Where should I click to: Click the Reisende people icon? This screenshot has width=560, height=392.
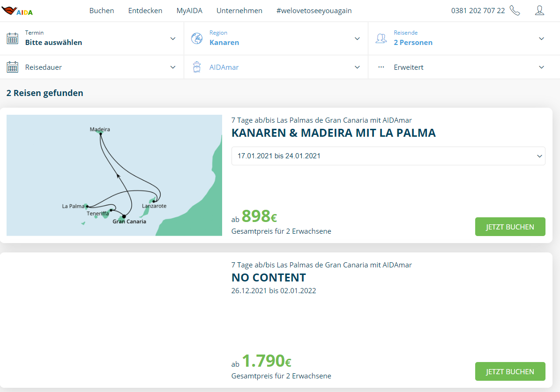click(381, 38)
